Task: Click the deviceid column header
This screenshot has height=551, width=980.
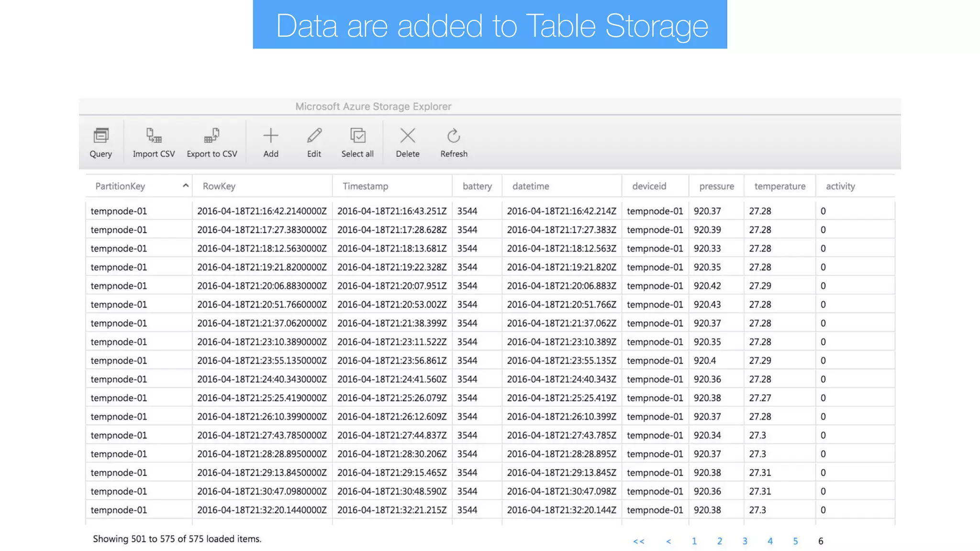Action: point(649,187)
